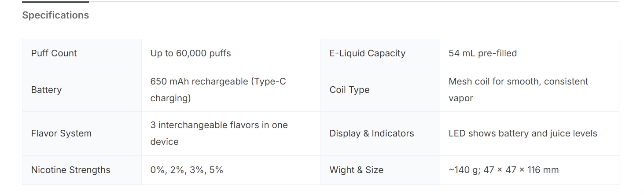Click the word 'vapor' in Coil Type
Image resolution: width=644 pixels, height=195 pixels.
460,98
